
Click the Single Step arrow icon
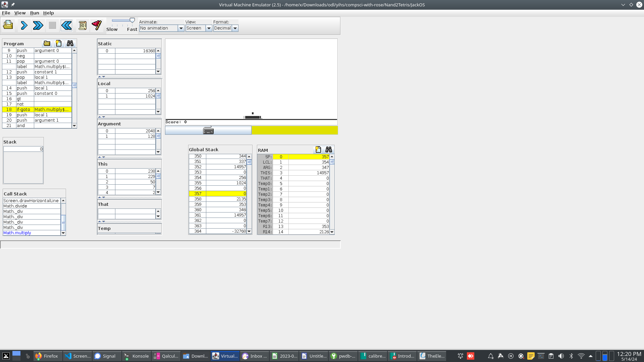[x=24, y=25]
